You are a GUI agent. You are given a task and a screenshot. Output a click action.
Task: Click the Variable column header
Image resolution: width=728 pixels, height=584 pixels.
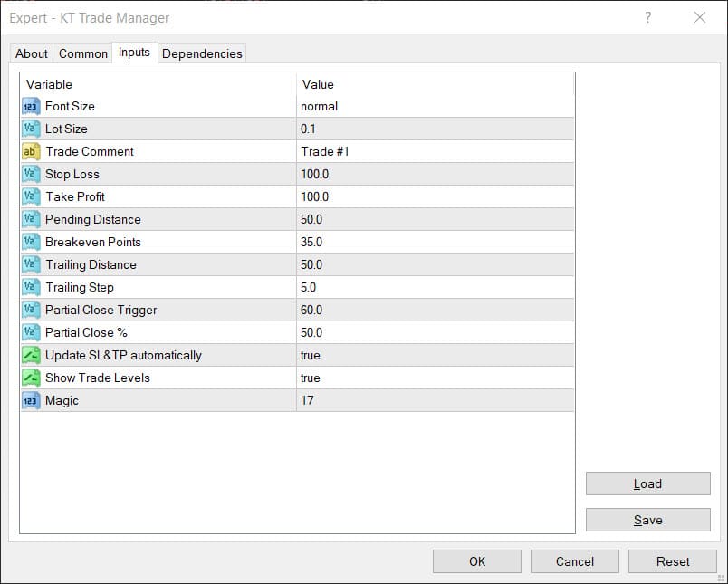point(158,84)
